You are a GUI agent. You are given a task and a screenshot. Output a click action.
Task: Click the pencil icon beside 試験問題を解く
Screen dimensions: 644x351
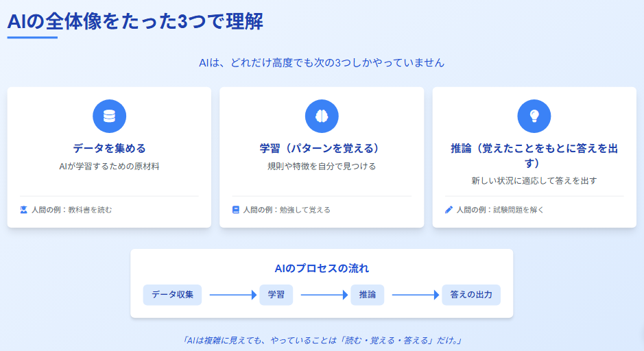pyautogui.click(x=449, y=210)
